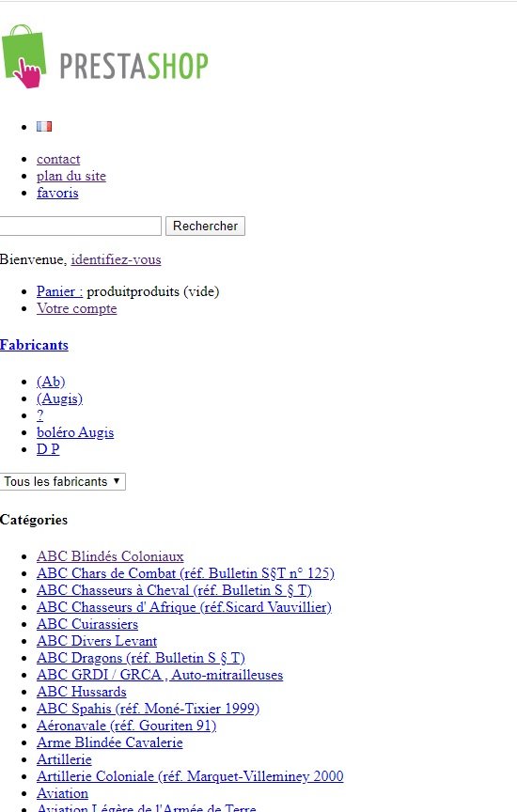The width and height of the screenshot is (517, 812).
Task: Open D P manufacturer link
Action: tap(48, 449)
